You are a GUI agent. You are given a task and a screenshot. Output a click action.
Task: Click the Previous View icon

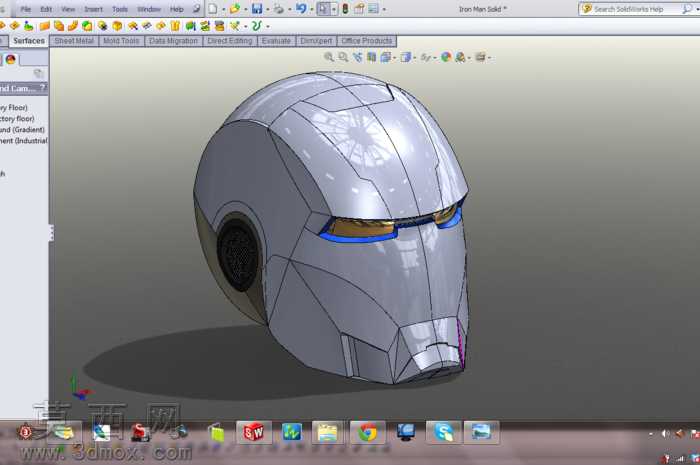tap(357, 57)
